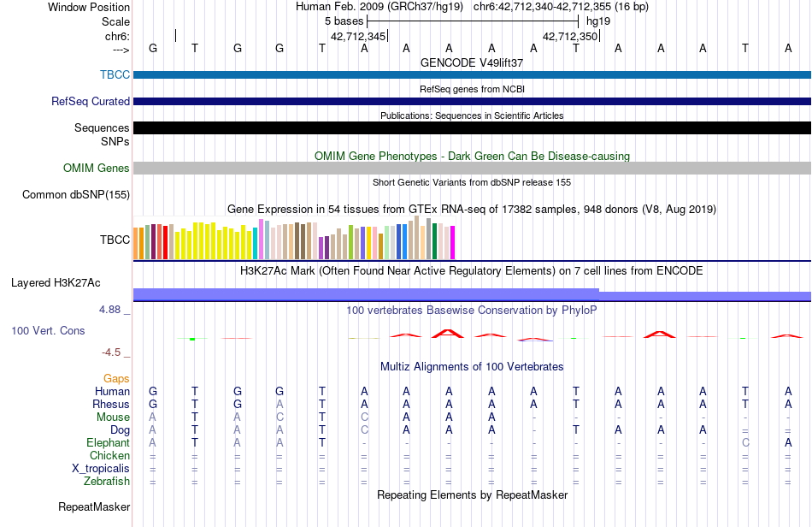This screenshot has width=812, height=527.
Task: Click the Chicken species label
Action: 109,455
